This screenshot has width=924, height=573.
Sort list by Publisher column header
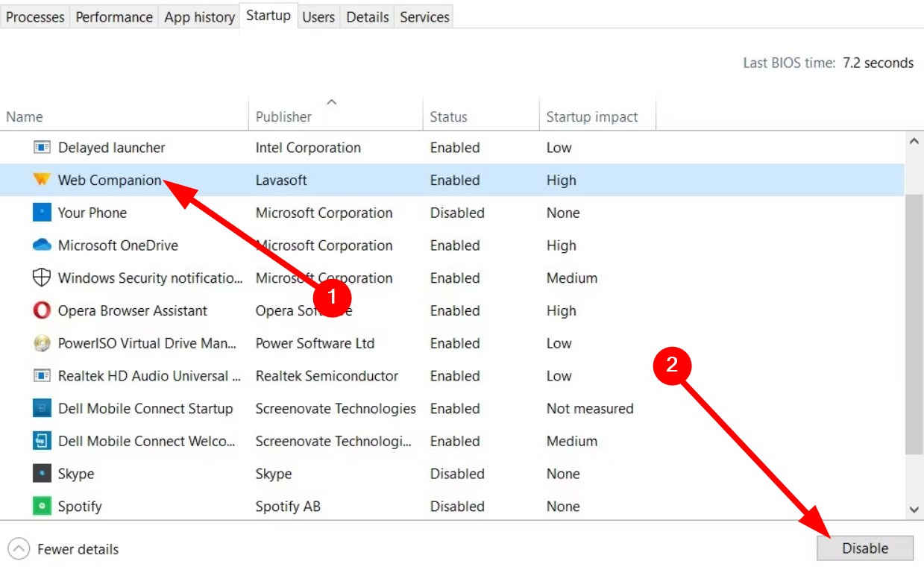pos(283,117)
